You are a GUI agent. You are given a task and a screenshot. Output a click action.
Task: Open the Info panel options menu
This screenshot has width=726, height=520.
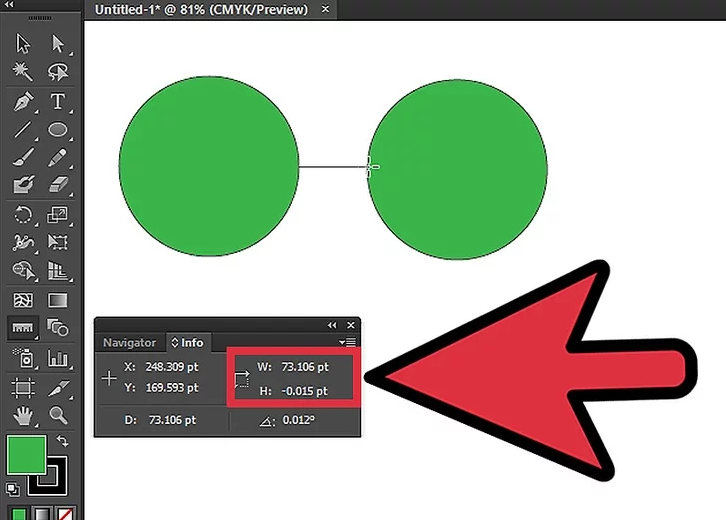click(x=347, y=343)
